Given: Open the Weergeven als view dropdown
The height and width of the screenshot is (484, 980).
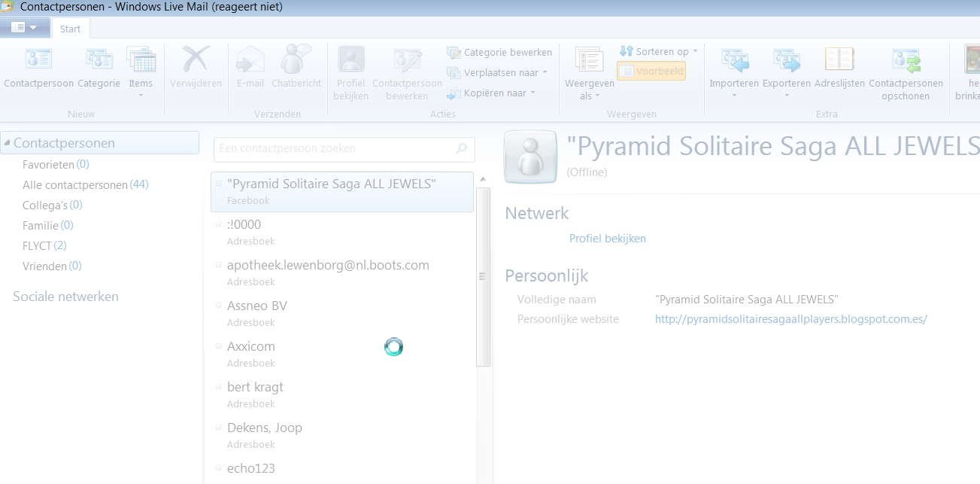Looking at the screenshot, I should pos(590,74).
